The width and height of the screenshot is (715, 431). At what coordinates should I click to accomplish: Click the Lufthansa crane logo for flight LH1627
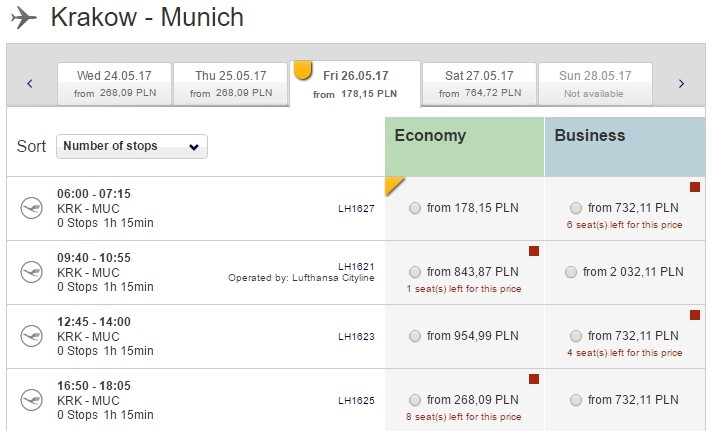pos(31,208)
